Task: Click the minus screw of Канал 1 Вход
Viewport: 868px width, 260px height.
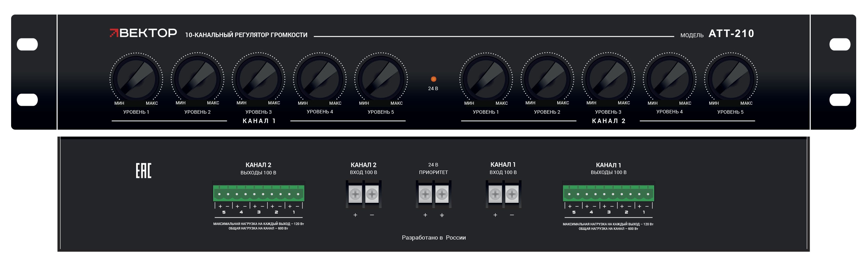Action: (512, 194)
